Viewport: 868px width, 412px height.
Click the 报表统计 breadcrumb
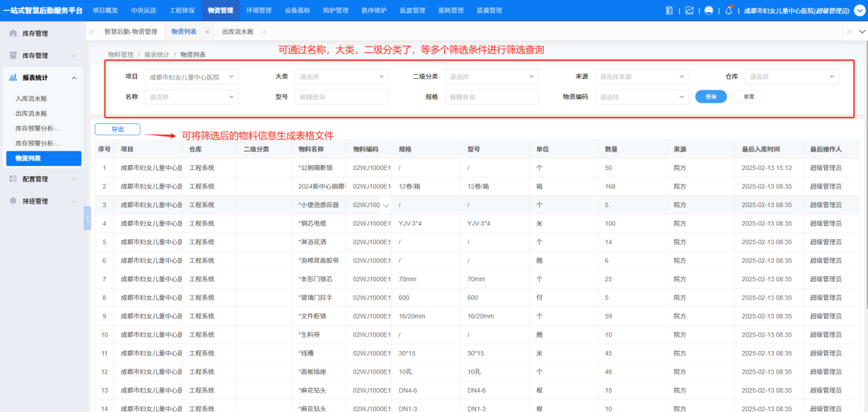pyautogui.click(x=157, y=54)
